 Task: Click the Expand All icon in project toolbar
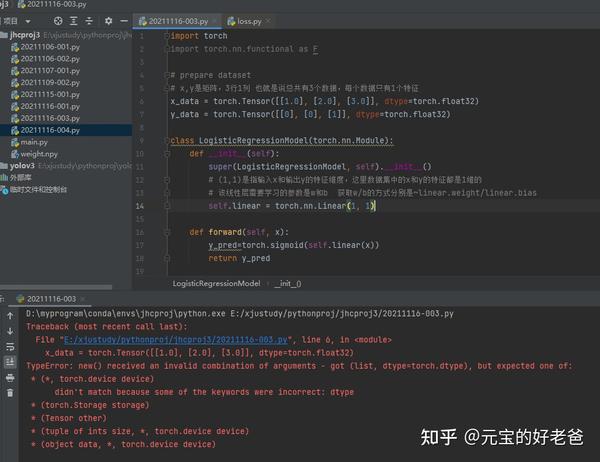pos(73,21)
